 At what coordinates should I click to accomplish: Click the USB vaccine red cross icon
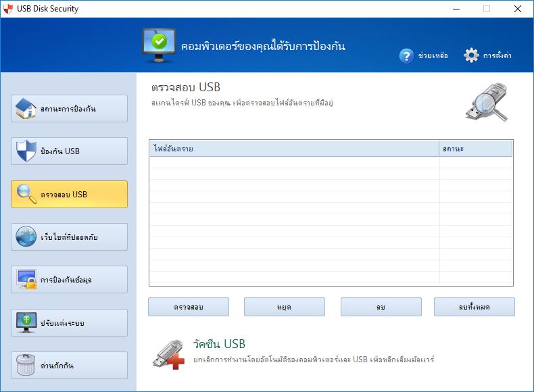(x=168, y=355)
